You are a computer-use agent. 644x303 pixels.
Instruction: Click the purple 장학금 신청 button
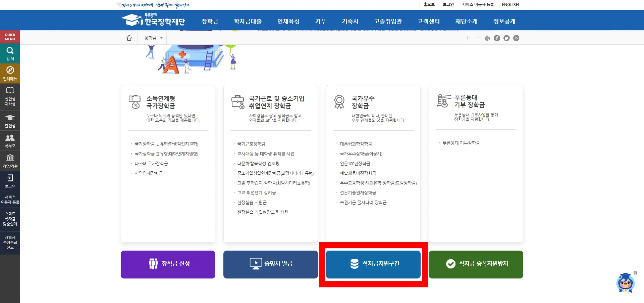point(168,264)
